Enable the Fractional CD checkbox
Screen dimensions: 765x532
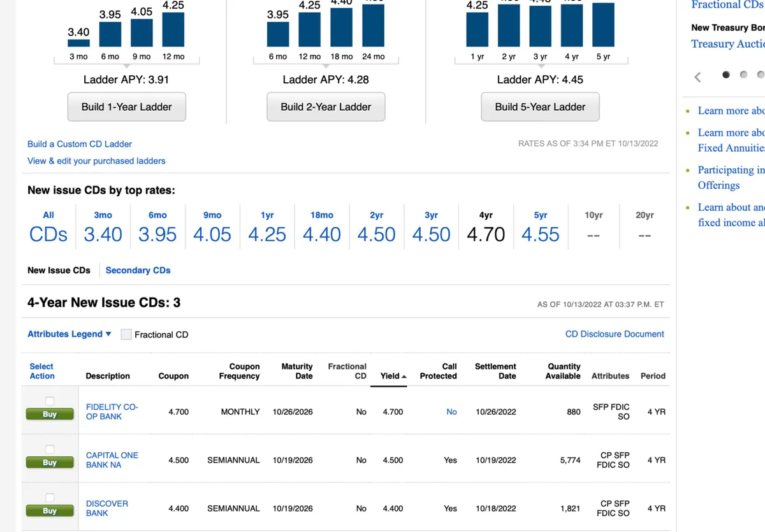[x=126, y=334]
